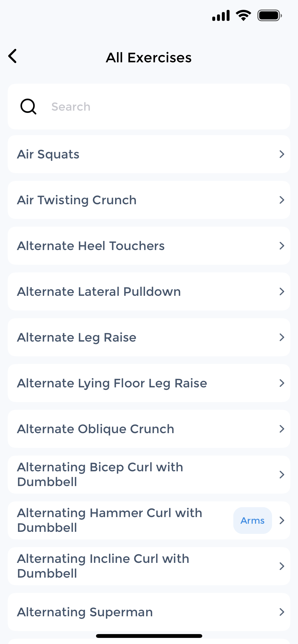Click the All Exercises page title
Screen dimensions: 298x644
tap(149, 57)
